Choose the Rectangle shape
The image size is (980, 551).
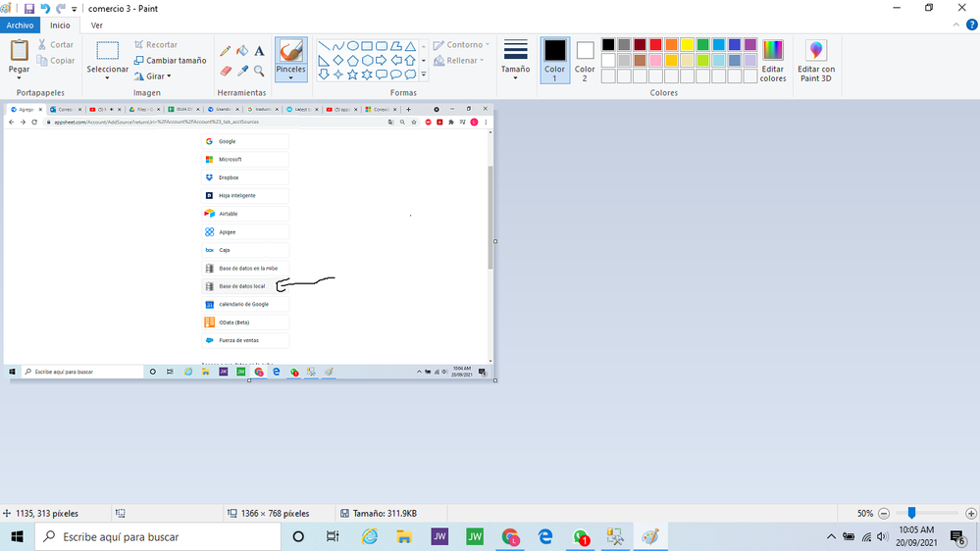tap(367, 46)
